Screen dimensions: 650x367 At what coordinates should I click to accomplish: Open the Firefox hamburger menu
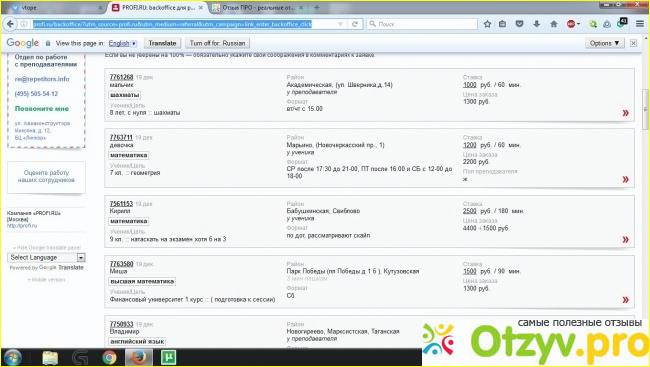click(640, 24)
